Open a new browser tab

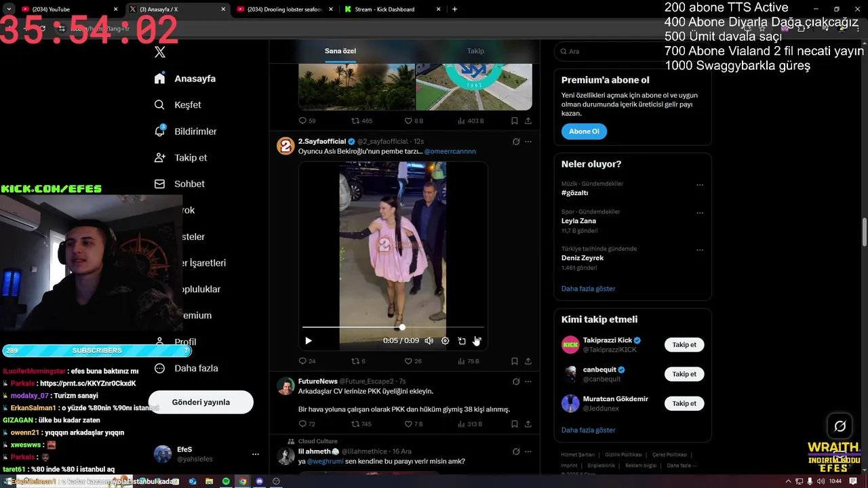(x=454, y=9)
